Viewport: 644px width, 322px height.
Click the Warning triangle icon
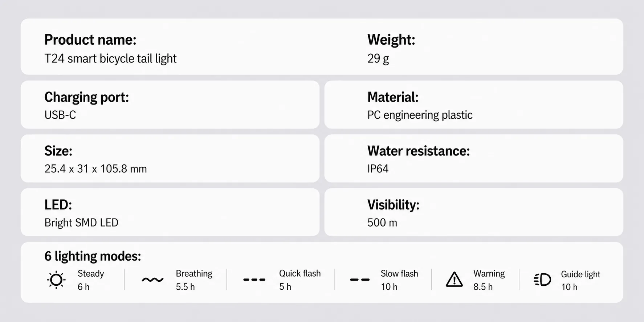[454, 280]
